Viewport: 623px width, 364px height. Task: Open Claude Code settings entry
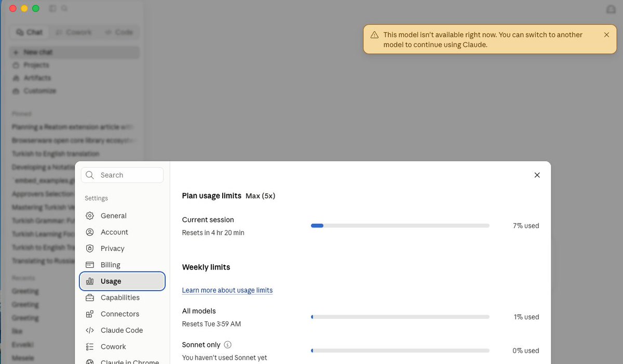[x=123, y=330]
